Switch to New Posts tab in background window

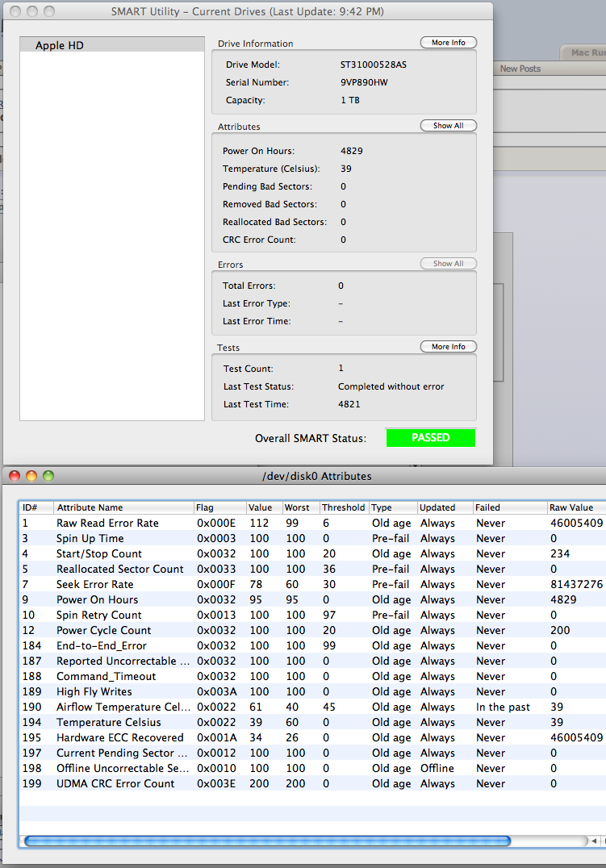tap(520, 69)
